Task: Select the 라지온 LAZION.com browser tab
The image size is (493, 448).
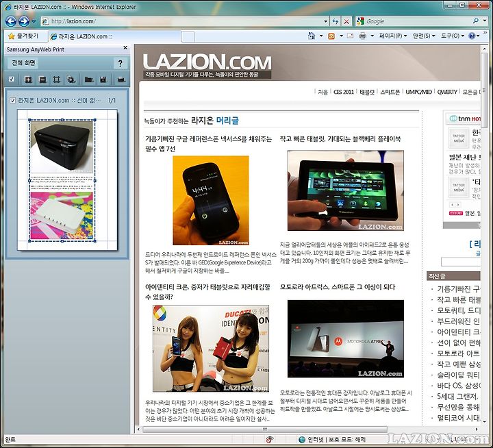Action: (115, 36)
